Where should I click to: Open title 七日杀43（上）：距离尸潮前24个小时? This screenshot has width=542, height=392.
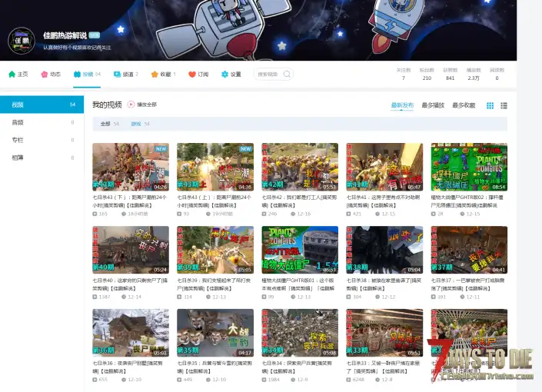click(x=214, y=201)
